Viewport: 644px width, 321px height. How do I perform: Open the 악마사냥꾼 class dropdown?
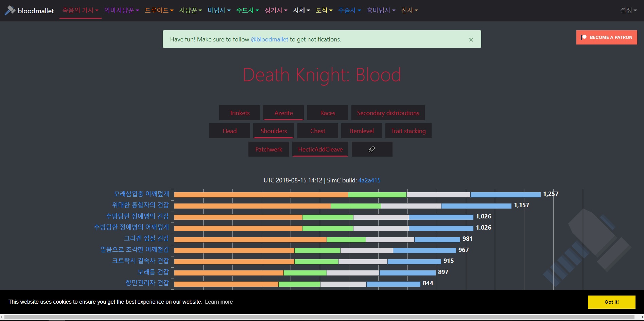click(x=121, y=11)
